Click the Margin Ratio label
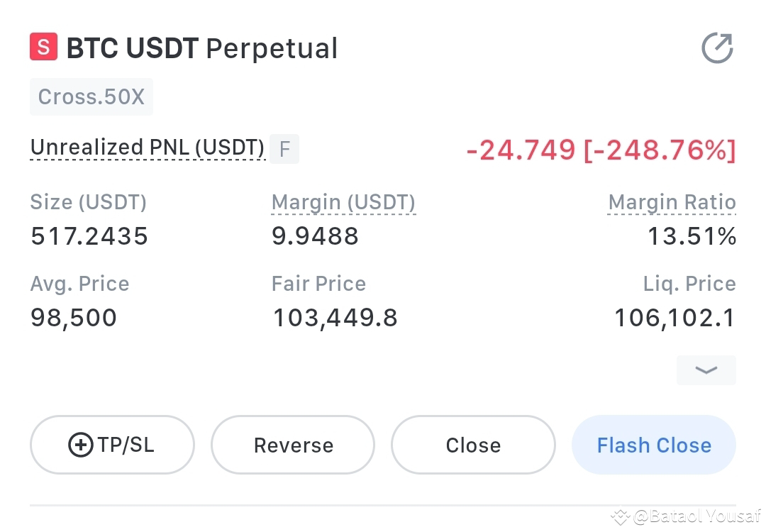This screenshot has width=766, height=532. (672, 203)
